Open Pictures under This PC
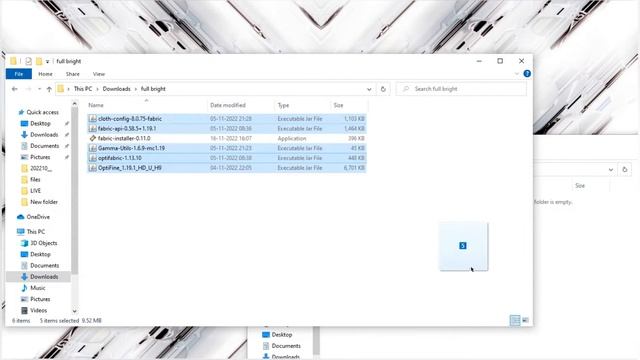 point(40,299)
